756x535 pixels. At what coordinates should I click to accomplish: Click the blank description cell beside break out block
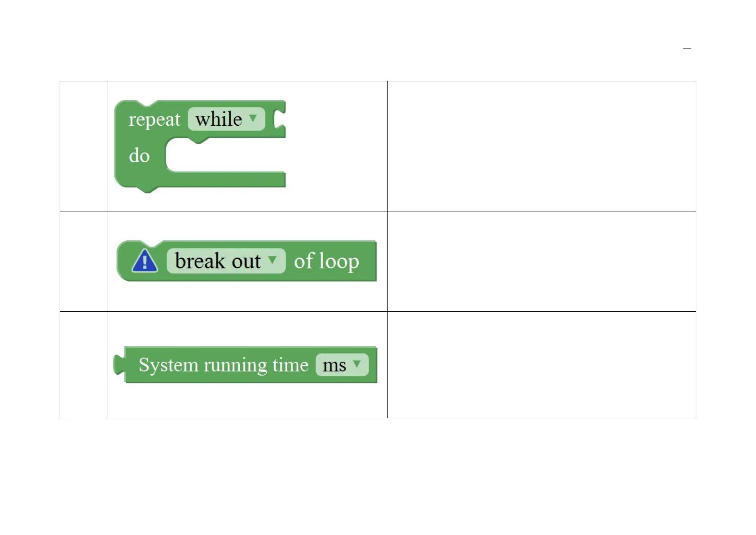(x=541, y=261)
